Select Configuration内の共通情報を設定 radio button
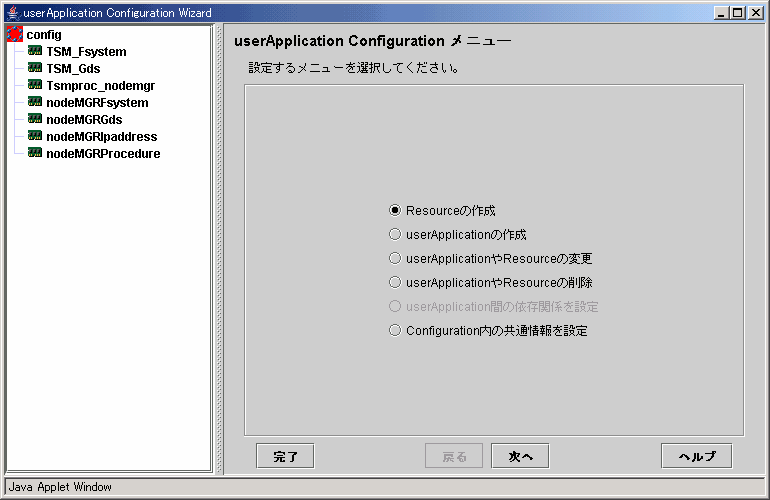Image resolution: width=770 pixels, height=500 pixels. (395, 331)
